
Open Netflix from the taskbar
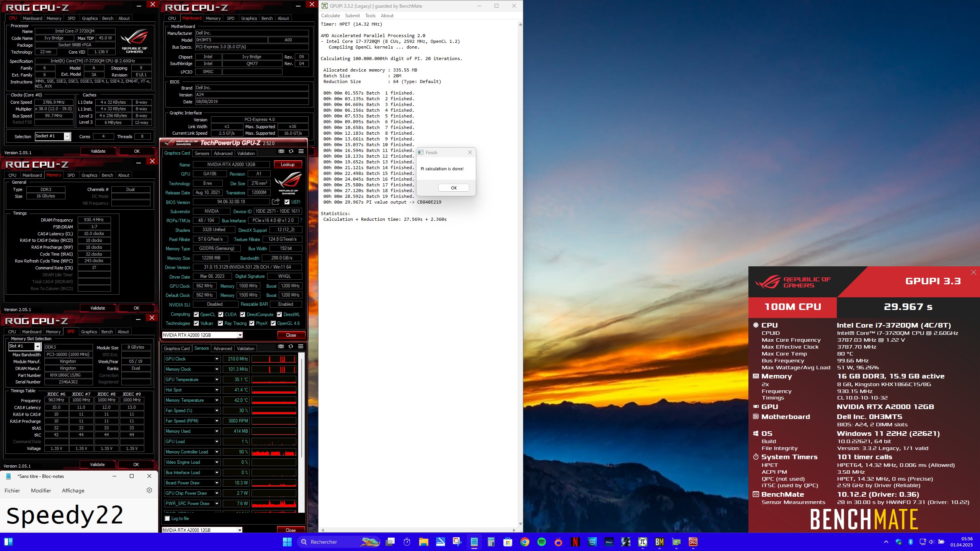tap(575, 542)
